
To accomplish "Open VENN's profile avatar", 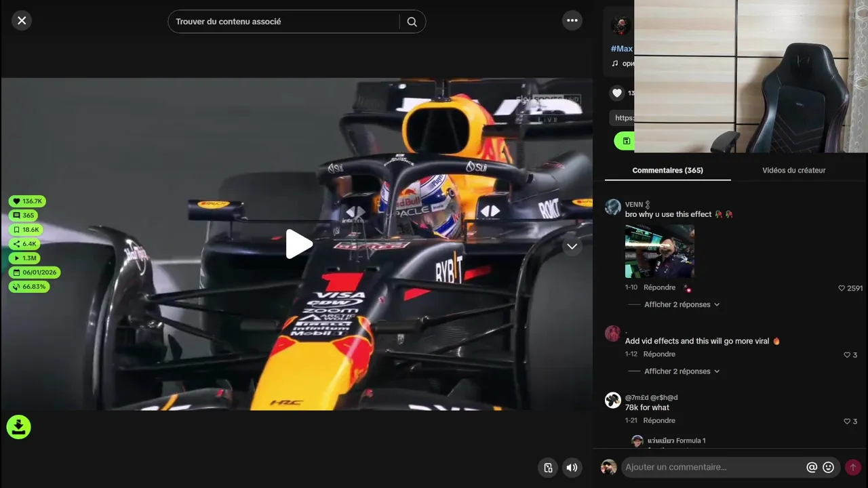I will 613,207.
